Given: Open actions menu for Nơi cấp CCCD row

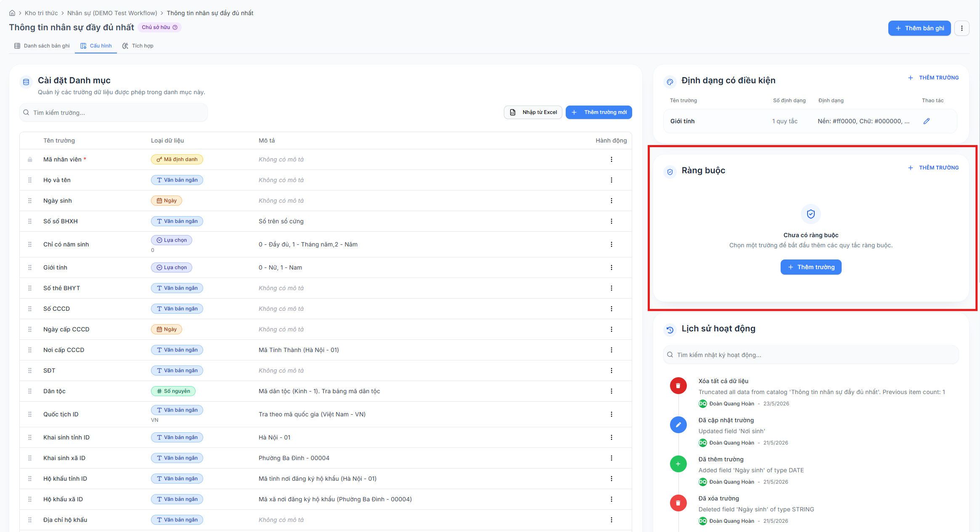Looking at the screenshot, I should click(x=612, y=350).
